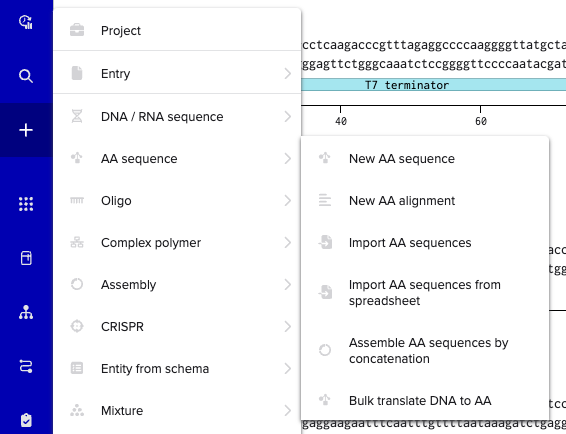Viewport: 566px width, 434px height.
Task: Choose New AA sequence option
Action: (x=425, y=159)
